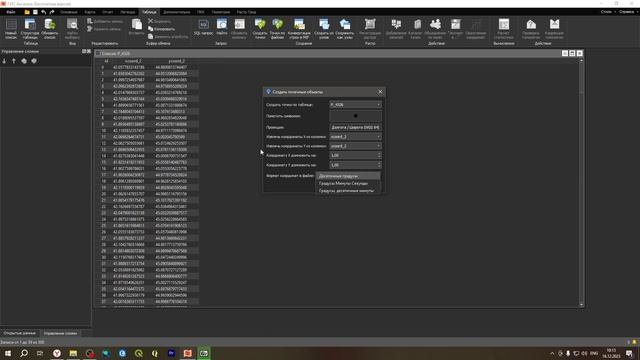Click table window vertical scrollbar
The image size is (640, 360).
click(581, 182)
